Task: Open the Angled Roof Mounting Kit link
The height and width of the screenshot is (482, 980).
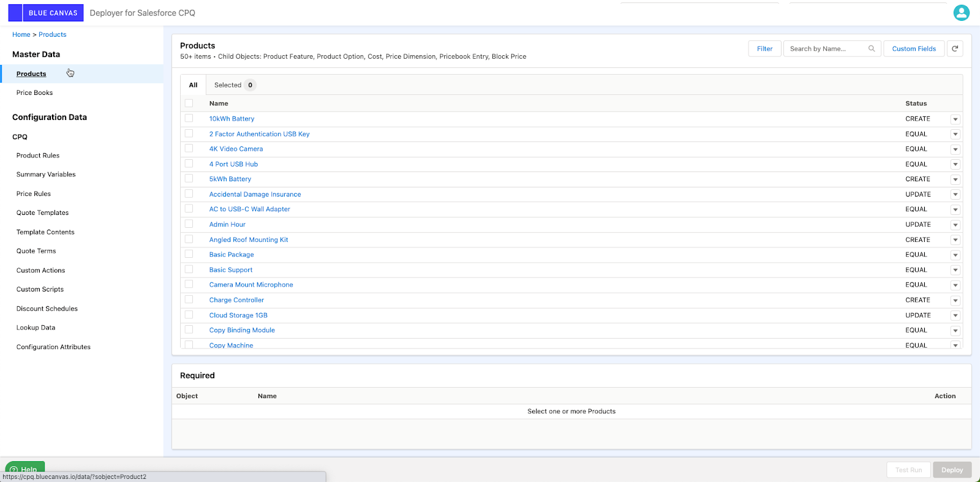Action: [x=249, y=239]
